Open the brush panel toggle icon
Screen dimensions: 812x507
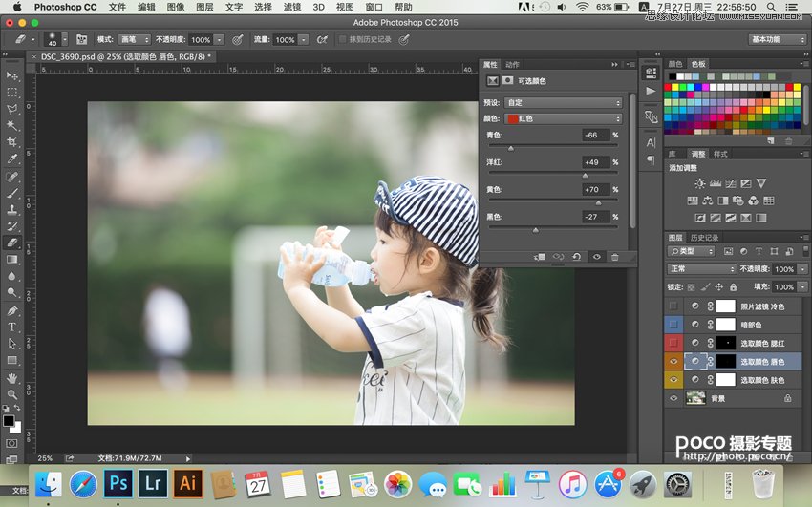coord(81,39)
